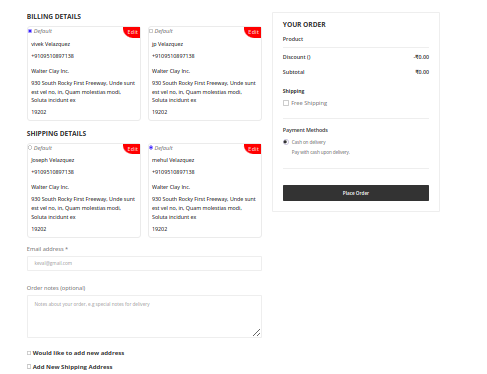This screenshot has width=487, height=374.
Task: Click into the Order notes textarea
Action: [144, 316]
